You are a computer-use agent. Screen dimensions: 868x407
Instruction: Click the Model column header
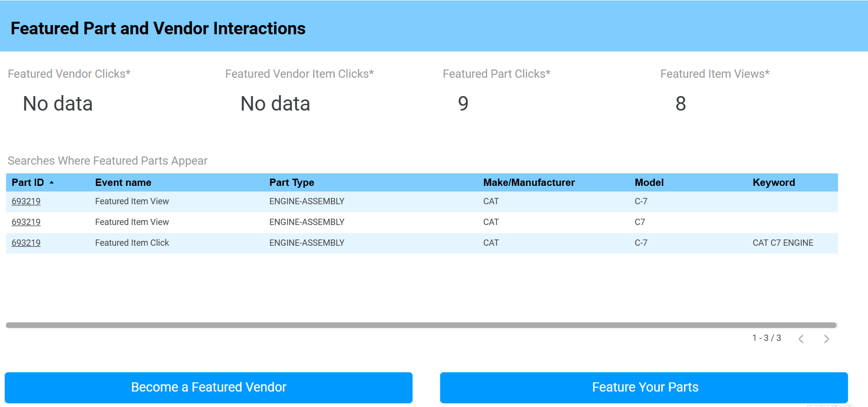[x=649, y=182]
